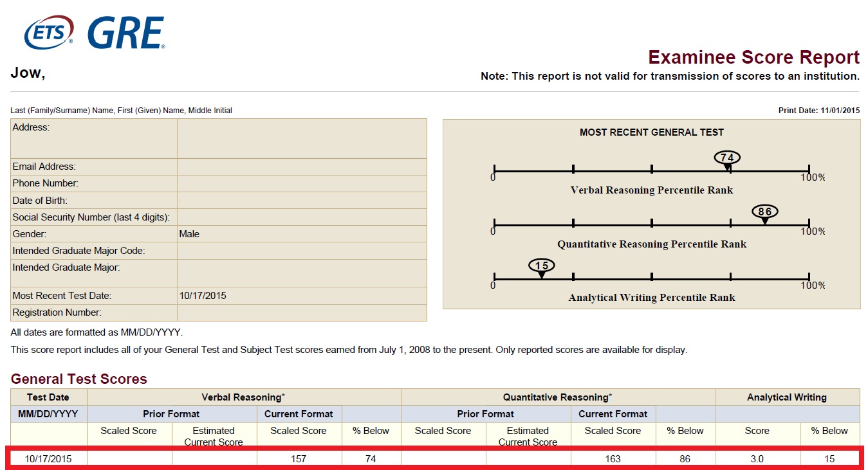Click "Prior Format" under Verbal Reasoning
The height and width of the screenshot is (470, 868).
pyautogui.click(x=171, y=414)
